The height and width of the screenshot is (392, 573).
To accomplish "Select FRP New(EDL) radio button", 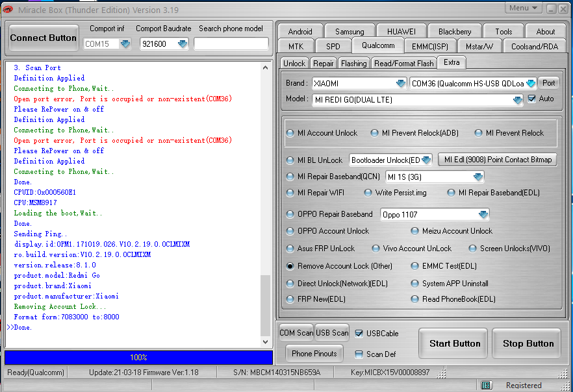I will (x=290, y=299).
